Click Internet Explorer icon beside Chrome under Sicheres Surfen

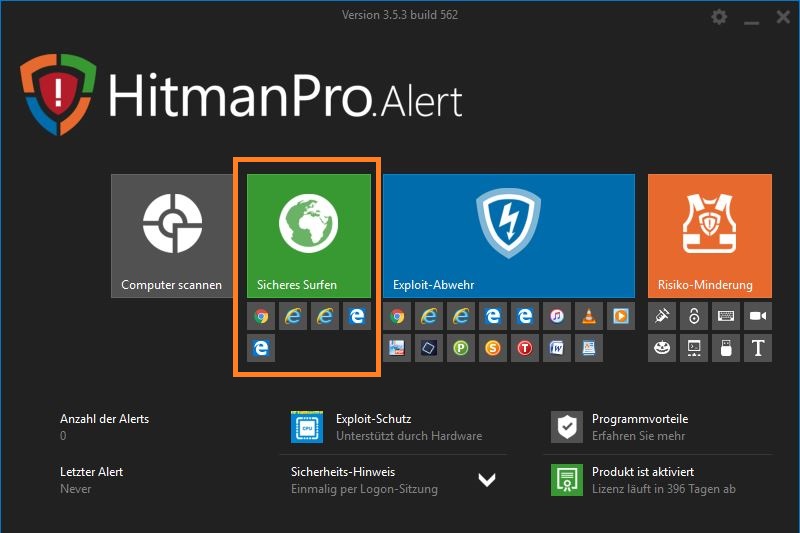click(293, 316)
